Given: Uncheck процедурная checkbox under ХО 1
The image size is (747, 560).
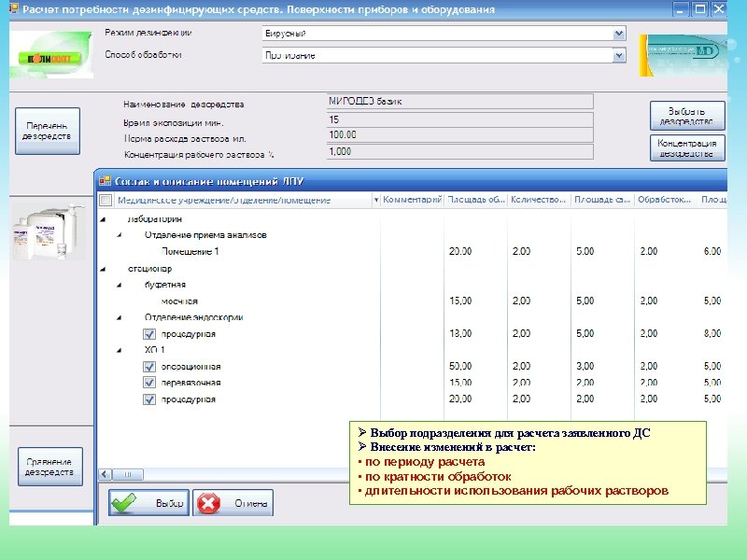Looking at the screenshot, I should pyautogui.click(x=149, y=399).
